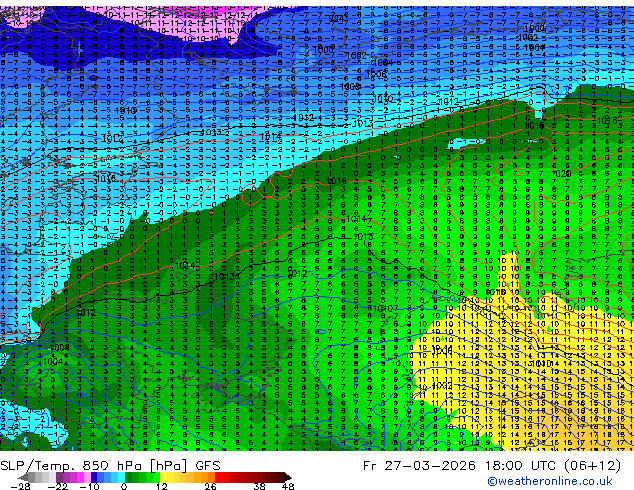
Task: Click the bright red legend segment above 26
Action: (218, 477)
